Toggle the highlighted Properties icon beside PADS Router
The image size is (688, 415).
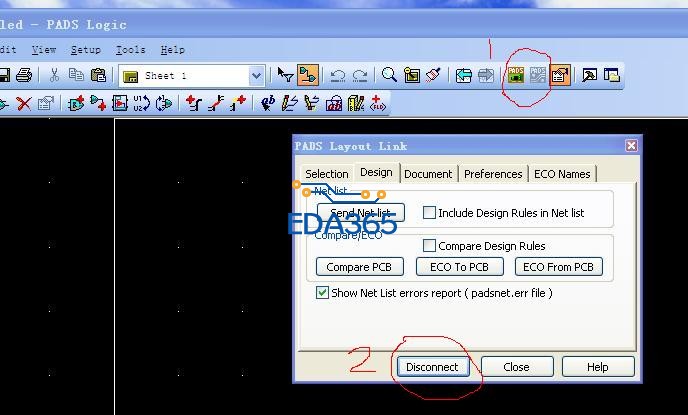560,75
